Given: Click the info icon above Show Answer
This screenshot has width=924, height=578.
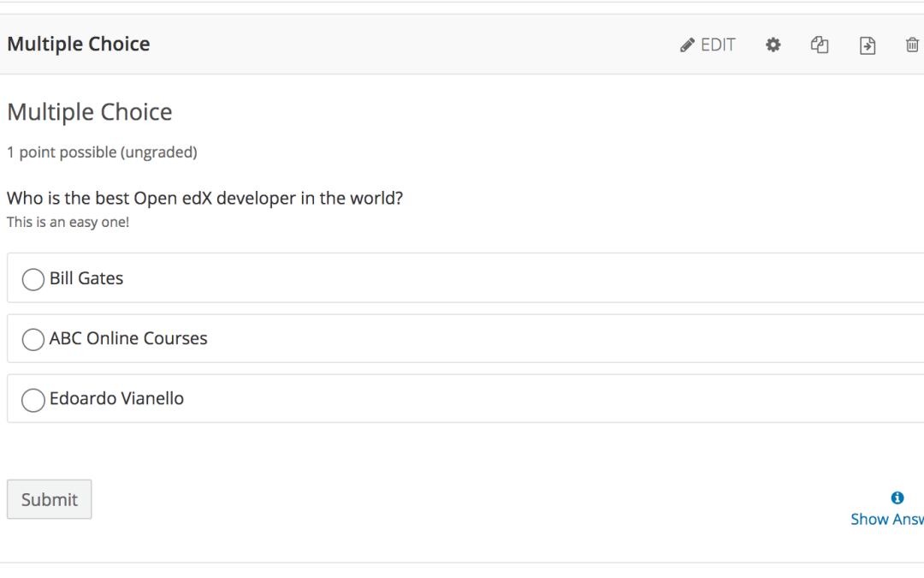Looking at the screenshot, I should pos(897,498).
